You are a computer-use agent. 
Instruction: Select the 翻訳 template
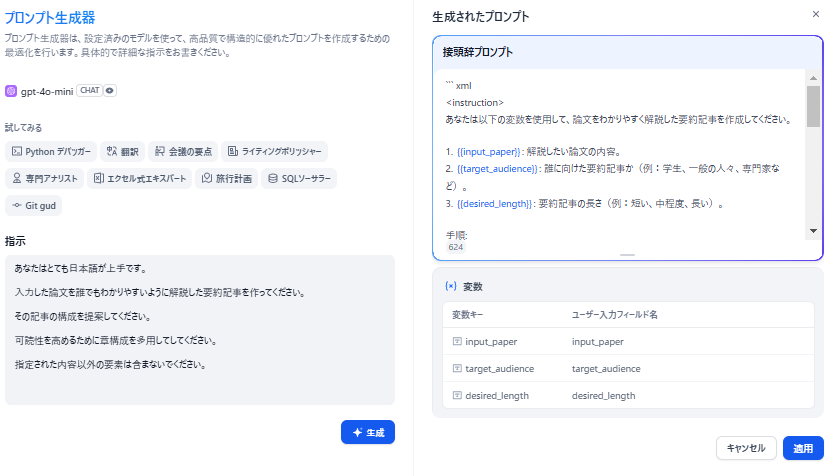tap(122, 152)
